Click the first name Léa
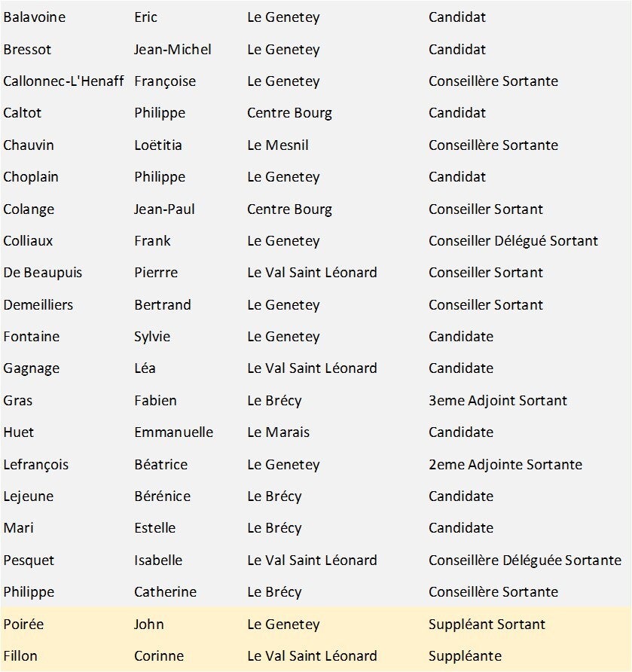The height and width of the screenshot is (672, 632). click(145, 368)
